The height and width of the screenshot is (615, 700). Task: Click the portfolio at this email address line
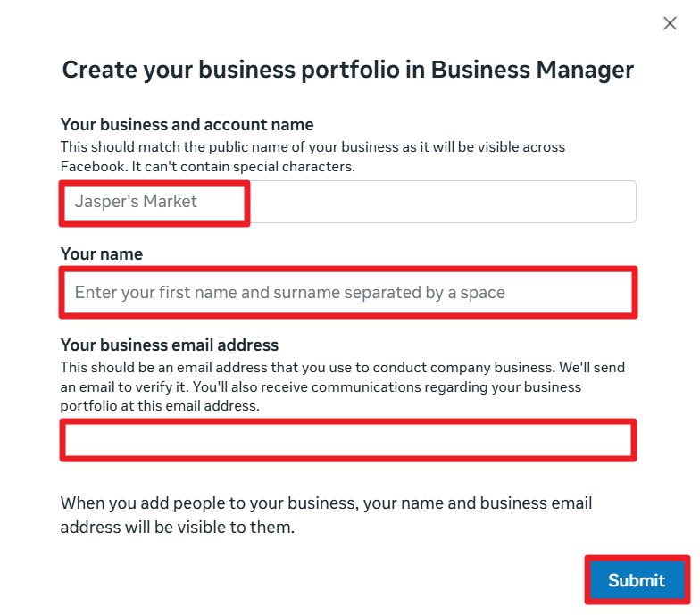tap(159, 406)
